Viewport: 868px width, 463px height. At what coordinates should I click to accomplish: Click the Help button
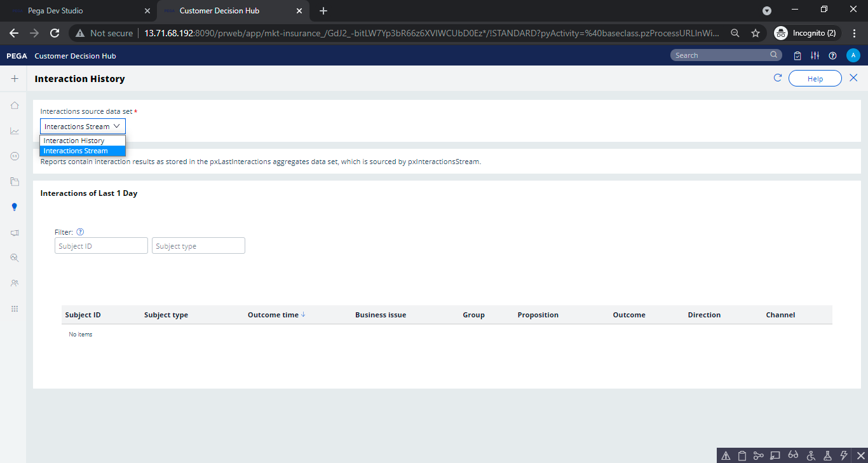pyautogui.click(x=815, y=78)
